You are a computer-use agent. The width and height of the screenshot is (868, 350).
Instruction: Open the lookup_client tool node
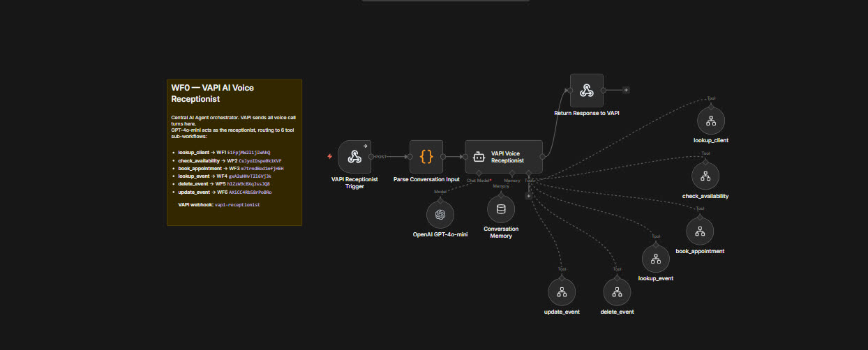[711, 120]
